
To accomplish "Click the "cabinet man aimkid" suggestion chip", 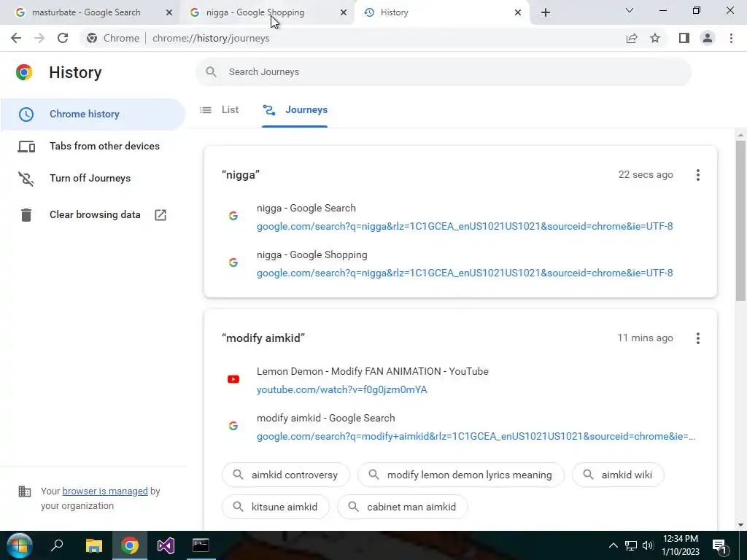I will (x=403, y=507).
